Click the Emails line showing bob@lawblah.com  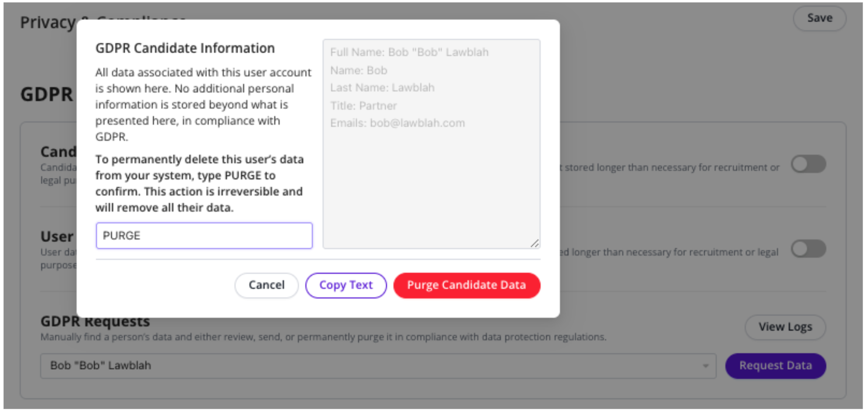(397, 123)
